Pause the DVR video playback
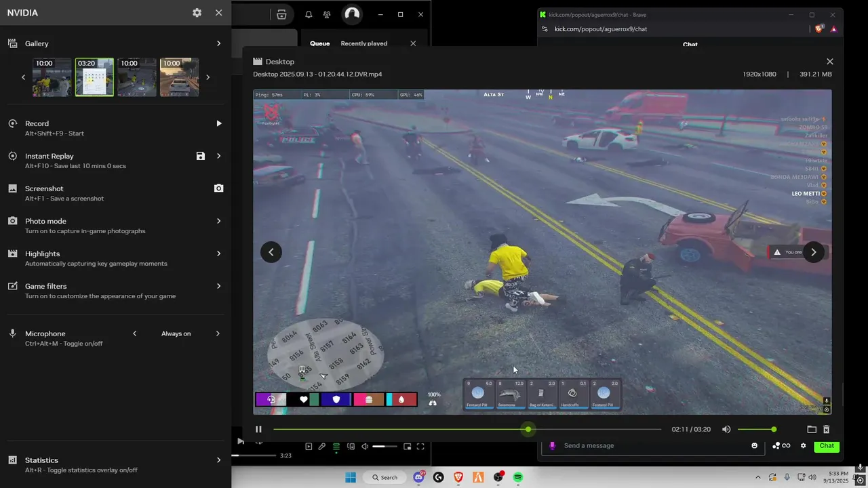Image resolution: width=868 pixels, height=488 pixels. point(258,429)
